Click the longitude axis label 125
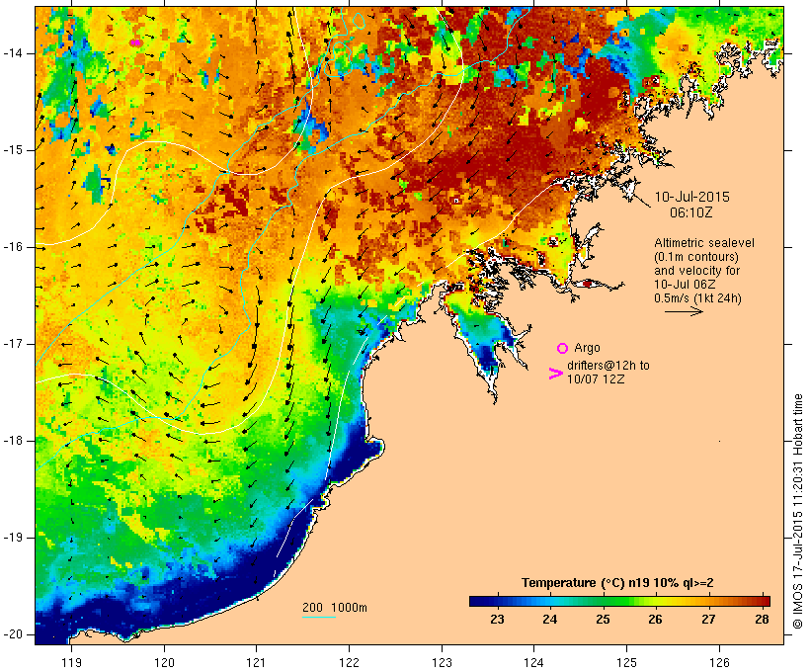 click(x=626, y=662)
